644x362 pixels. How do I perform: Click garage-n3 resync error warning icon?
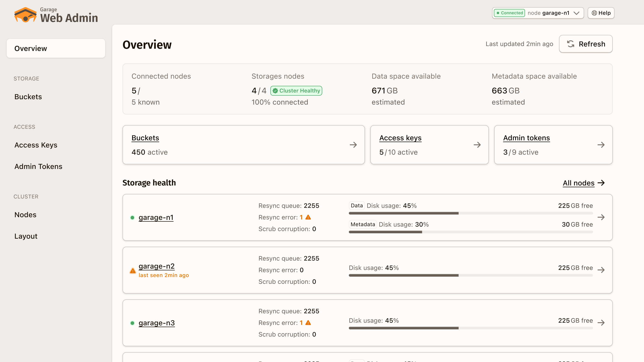click(x=308, y=322)
